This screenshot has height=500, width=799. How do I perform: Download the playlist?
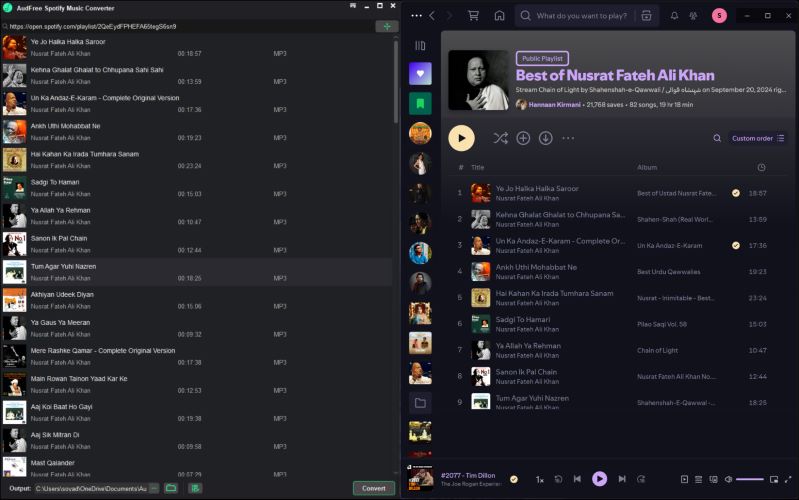coord(545,138)
